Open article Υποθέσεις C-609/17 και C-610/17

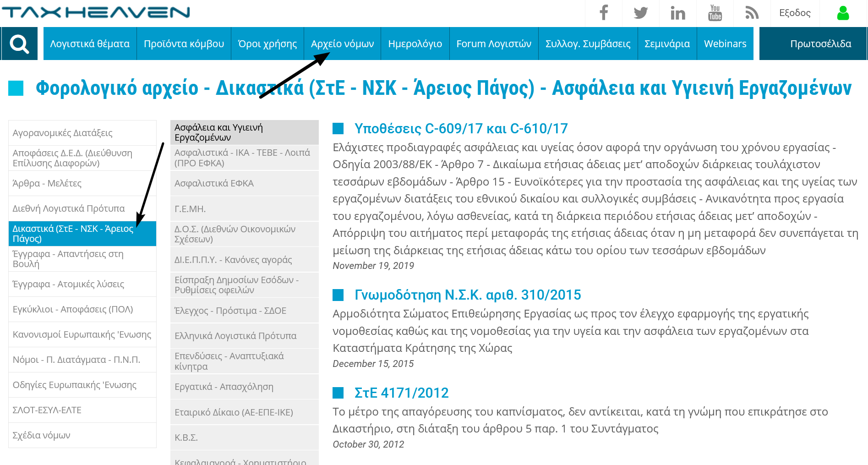click(461, 129)
